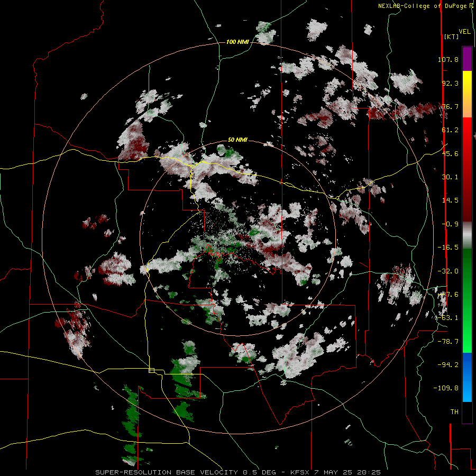Screen dimensions: 476x476
Task: Click the "7 MAY 25" date in the caption
Action: tap(333, 472)
